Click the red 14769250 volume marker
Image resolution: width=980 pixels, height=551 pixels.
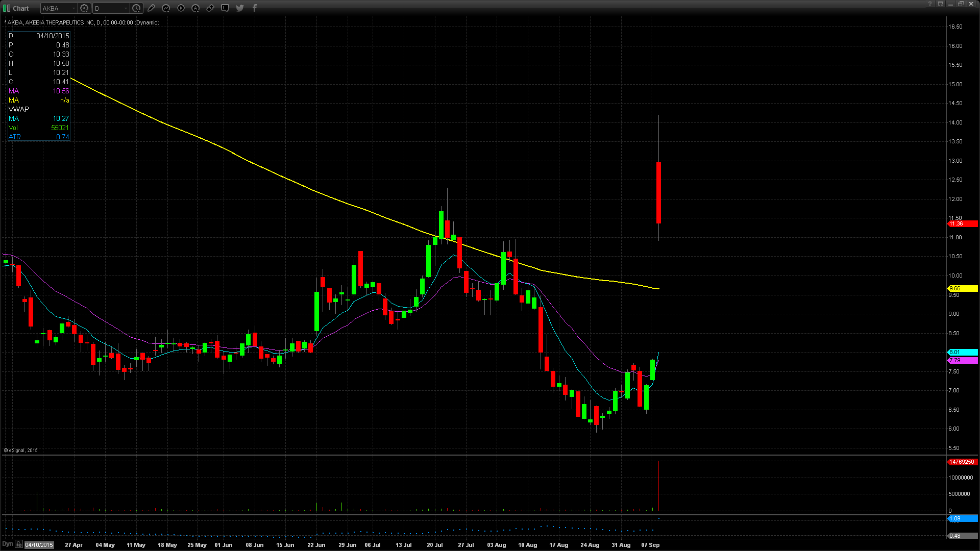[963, 462]
